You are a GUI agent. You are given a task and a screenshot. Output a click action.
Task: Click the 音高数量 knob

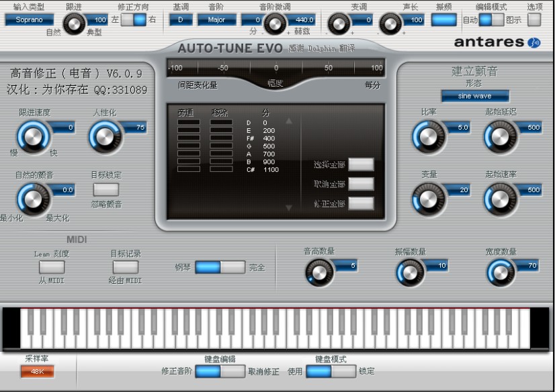[319, 273]
